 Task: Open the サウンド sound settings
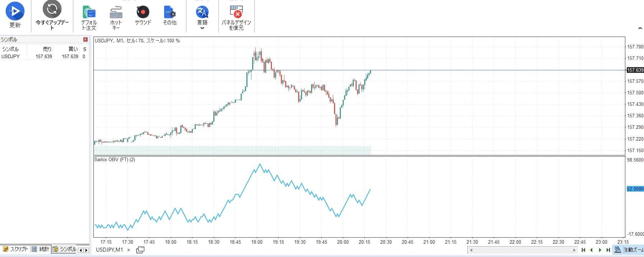(x=143, y=15)
